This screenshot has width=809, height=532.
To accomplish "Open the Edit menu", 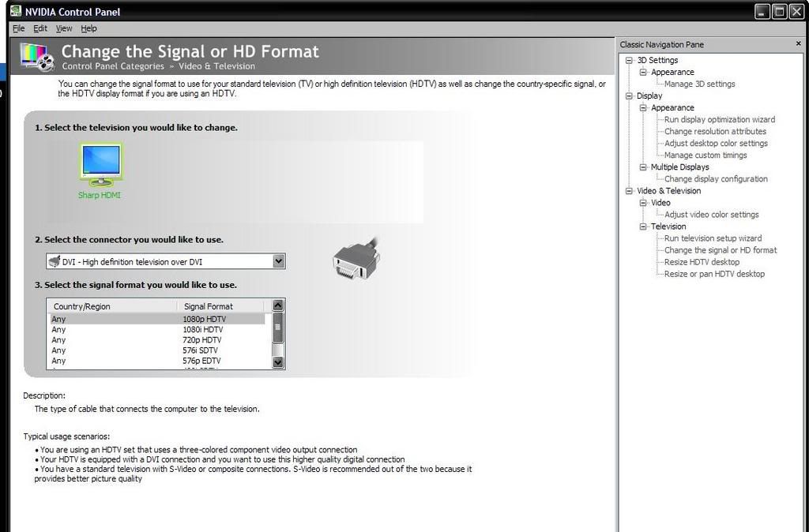I will (40, 28).
